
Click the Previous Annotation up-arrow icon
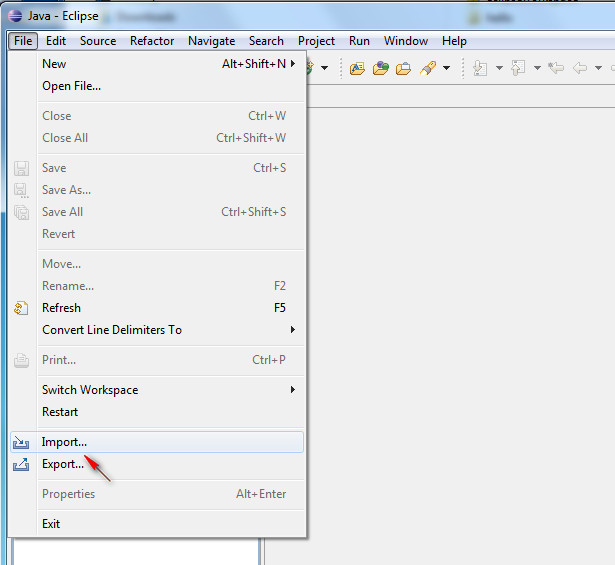pos(518,68)
